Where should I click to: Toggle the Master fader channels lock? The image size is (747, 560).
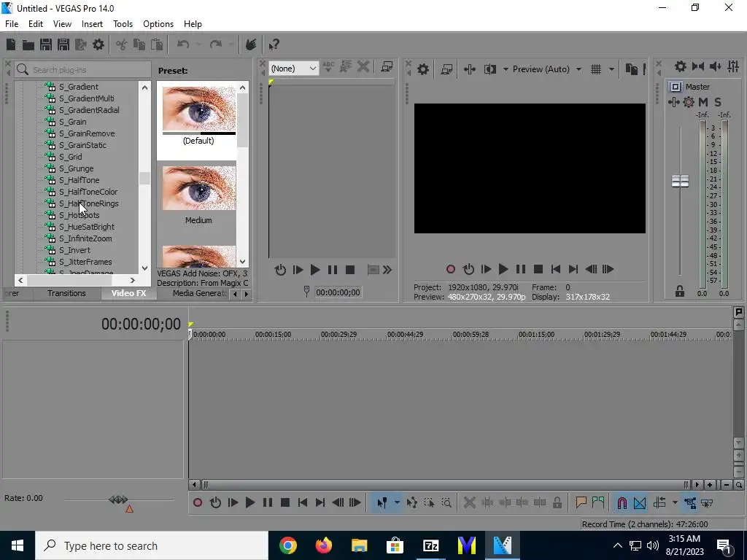(x=680, y=292)
